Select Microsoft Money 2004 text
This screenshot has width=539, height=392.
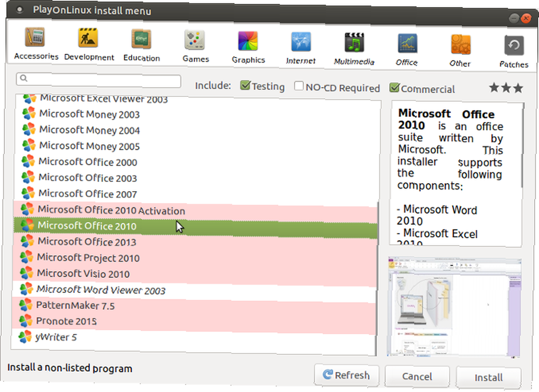(89, 130)
